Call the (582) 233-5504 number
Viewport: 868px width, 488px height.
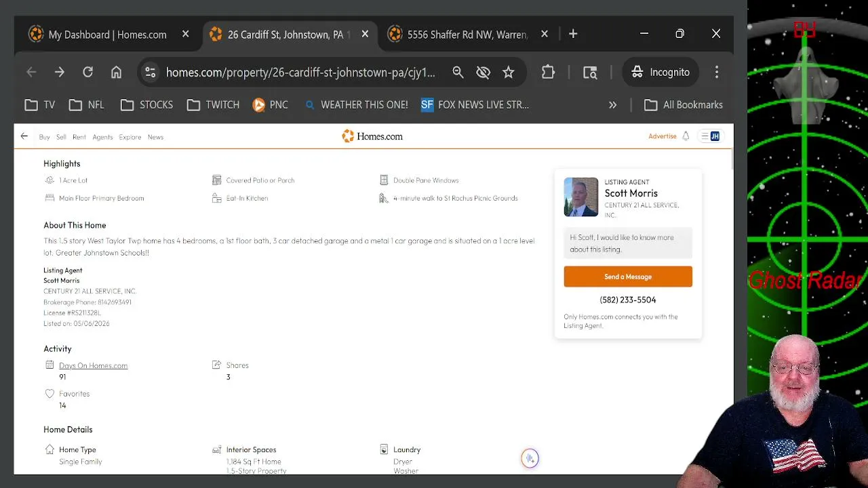[x=628, y=300]
